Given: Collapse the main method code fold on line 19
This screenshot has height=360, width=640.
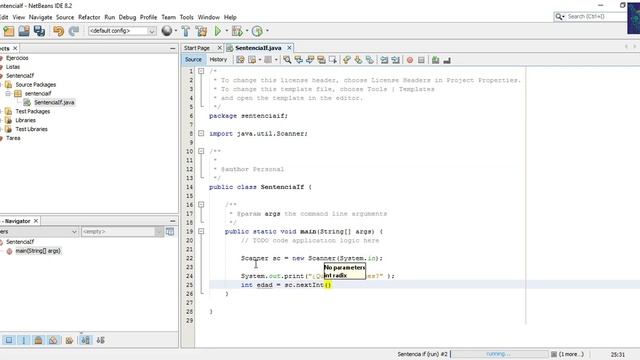Looking at the screenshot, I should 201,231.
